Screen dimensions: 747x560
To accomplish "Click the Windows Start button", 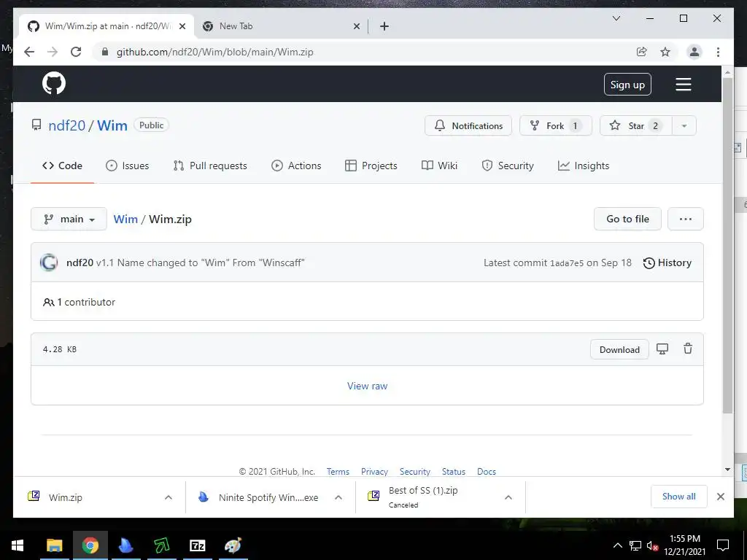I will point(18,545).
